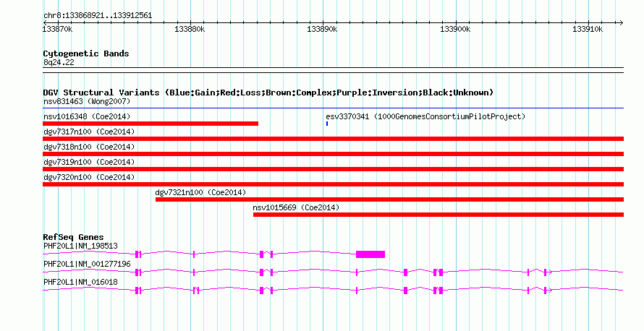Viewport: 644px width, 331px height.
Task: Select transcript label PHF20L1|NM_016018
Action: [x=80, y=282]
